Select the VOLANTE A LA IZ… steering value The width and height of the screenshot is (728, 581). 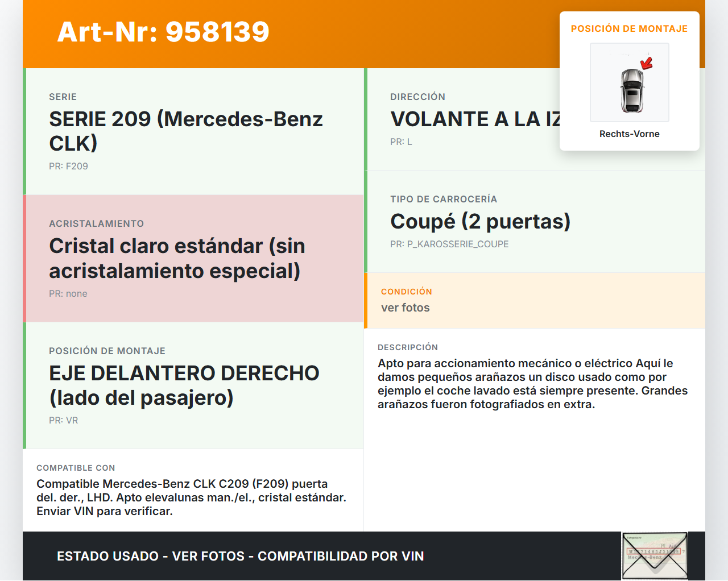475,119
